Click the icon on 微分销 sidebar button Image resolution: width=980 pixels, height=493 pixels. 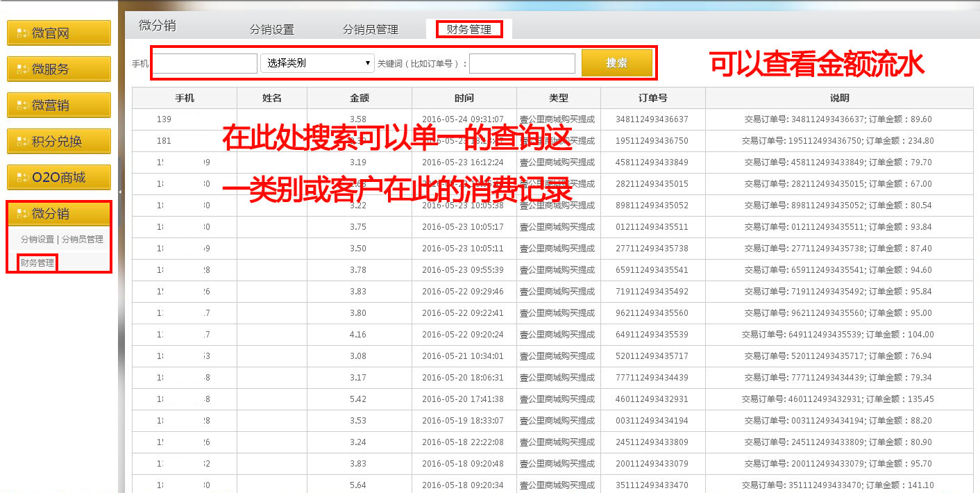click(23, 214)
